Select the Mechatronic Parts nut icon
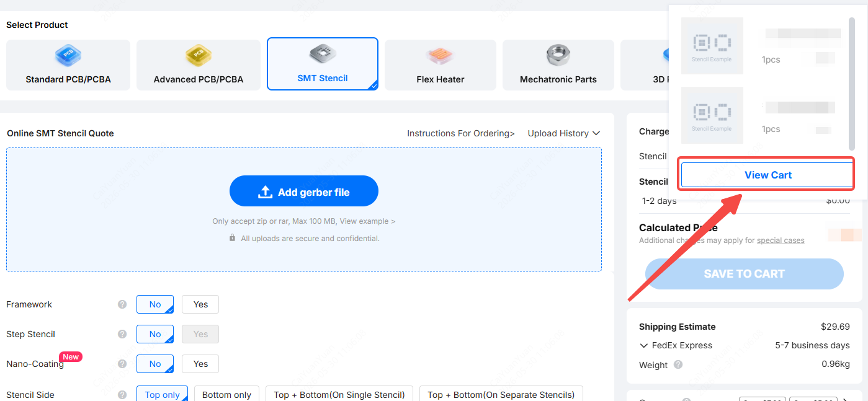The height and width of the screenshot is (401, 868). pyautogui.click(x=558, y=55)
